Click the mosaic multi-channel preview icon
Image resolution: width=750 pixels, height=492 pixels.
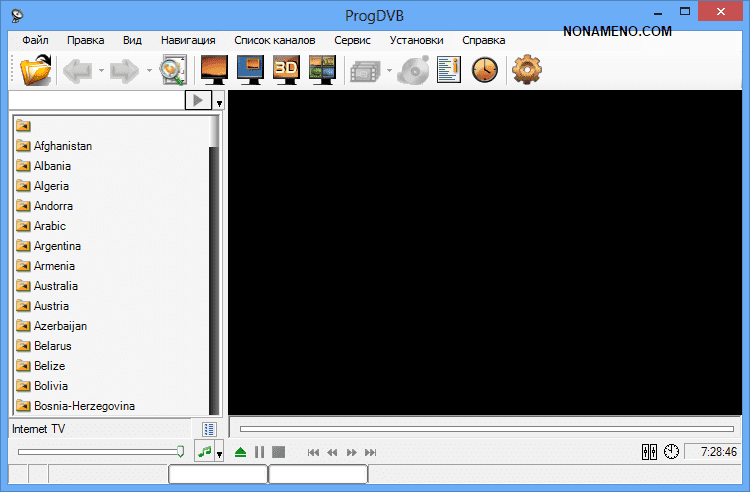[x=322, y=70]
